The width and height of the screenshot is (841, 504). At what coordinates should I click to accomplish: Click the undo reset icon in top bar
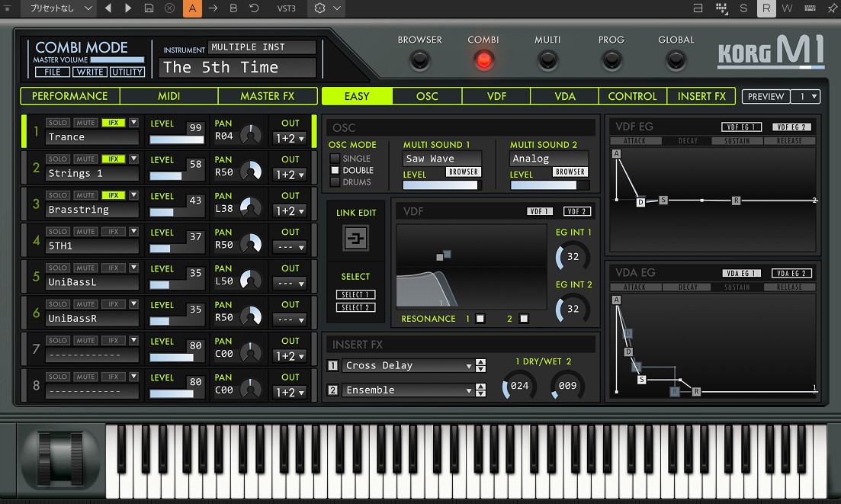pyautogui.click(x=254, y=8)
